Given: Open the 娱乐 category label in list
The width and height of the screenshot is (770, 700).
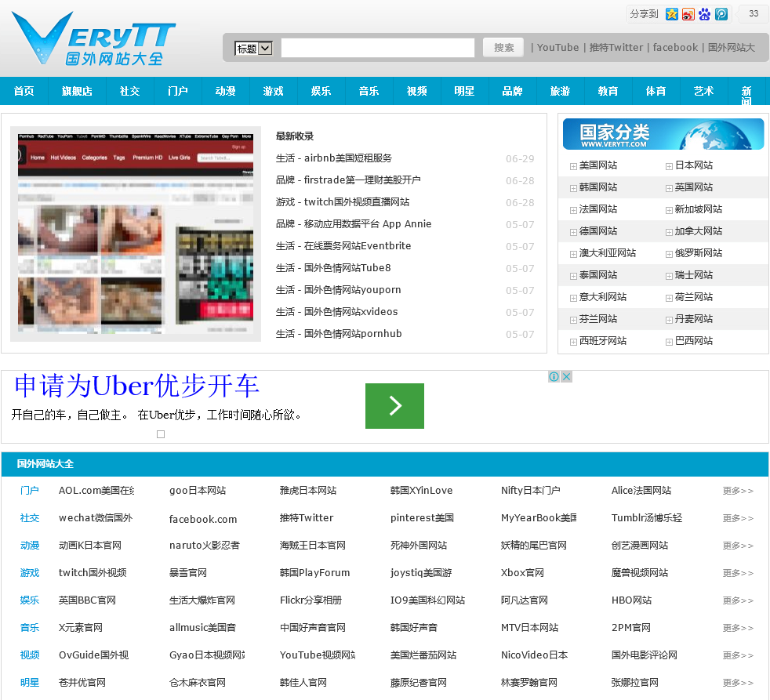Looking at the screenshot, I should click(30, 600).
